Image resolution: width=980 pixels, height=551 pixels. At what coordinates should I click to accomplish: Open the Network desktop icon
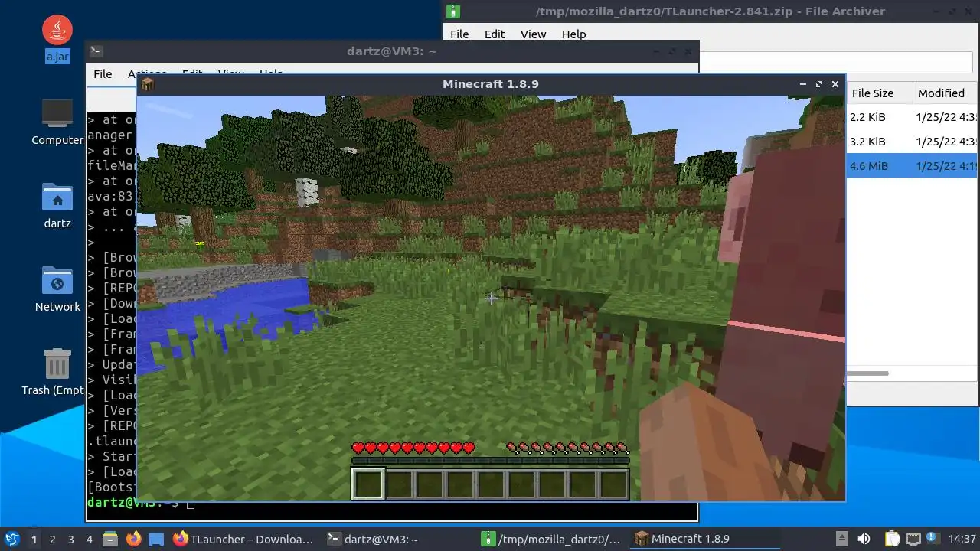(57, 289)
